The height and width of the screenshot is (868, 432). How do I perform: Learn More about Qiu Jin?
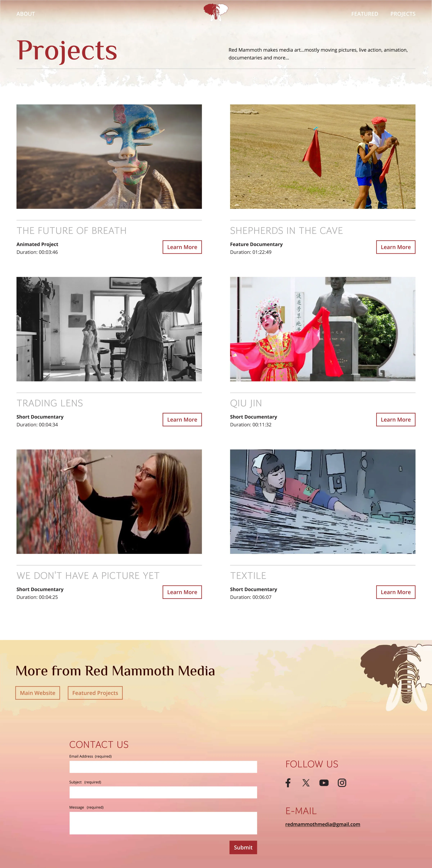pyautogui.click(x=396, y=420)
